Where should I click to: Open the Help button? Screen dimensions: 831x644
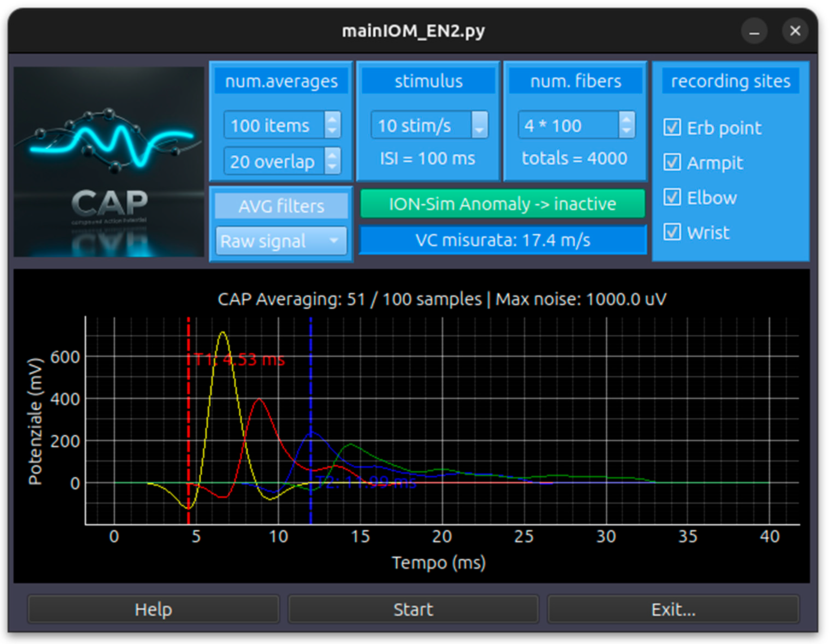click(x=153, y=609)
